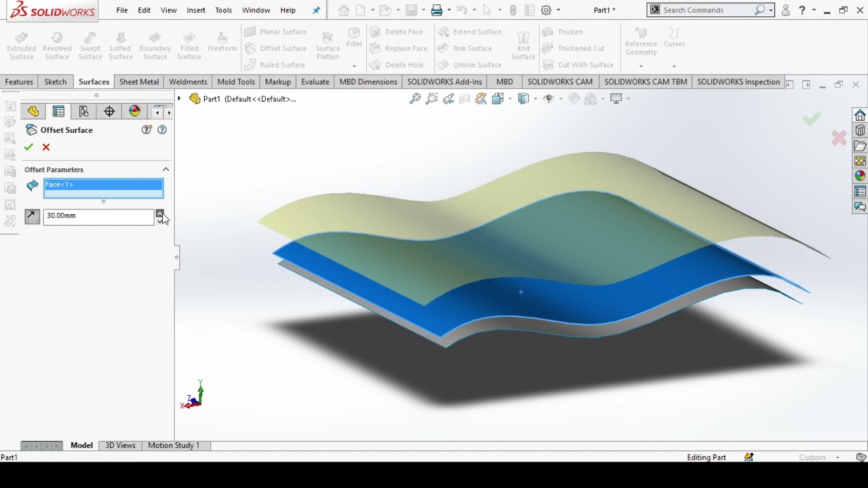Expand the Part1 flyout tree arrow

pyautogui.click(x=179, y=99)
